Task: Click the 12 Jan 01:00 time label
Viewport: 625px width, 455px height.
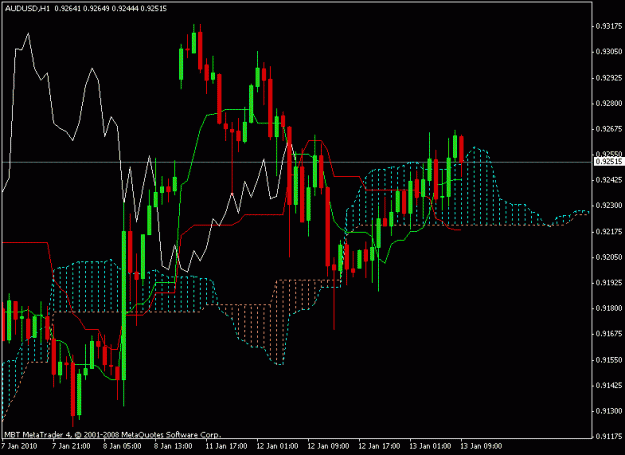Action: 277,446
